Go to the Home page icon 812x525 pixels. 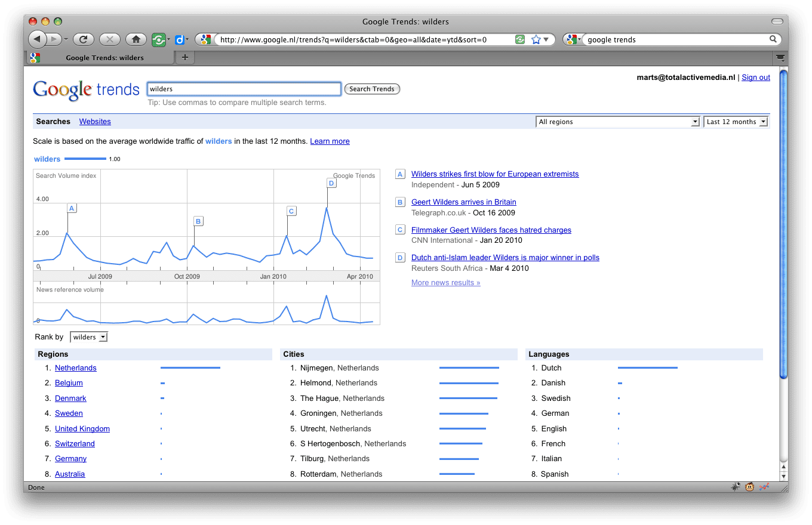point(136,39)
